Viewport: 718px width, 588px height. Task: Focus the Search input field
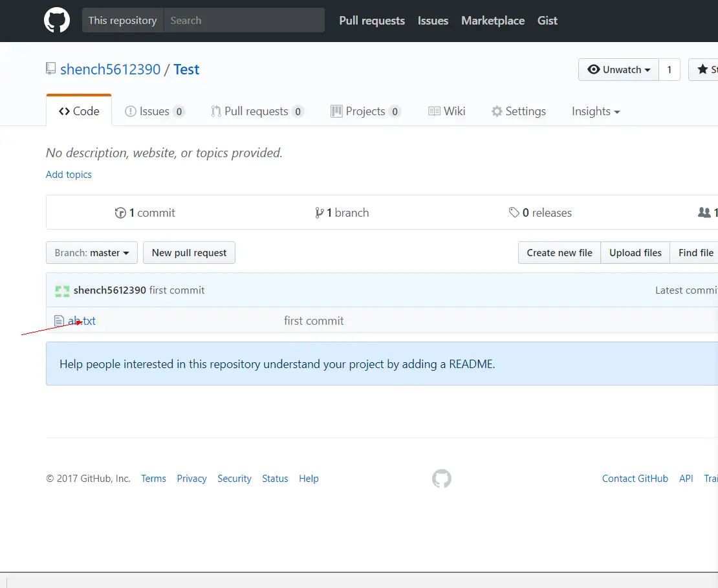[244, 20]
